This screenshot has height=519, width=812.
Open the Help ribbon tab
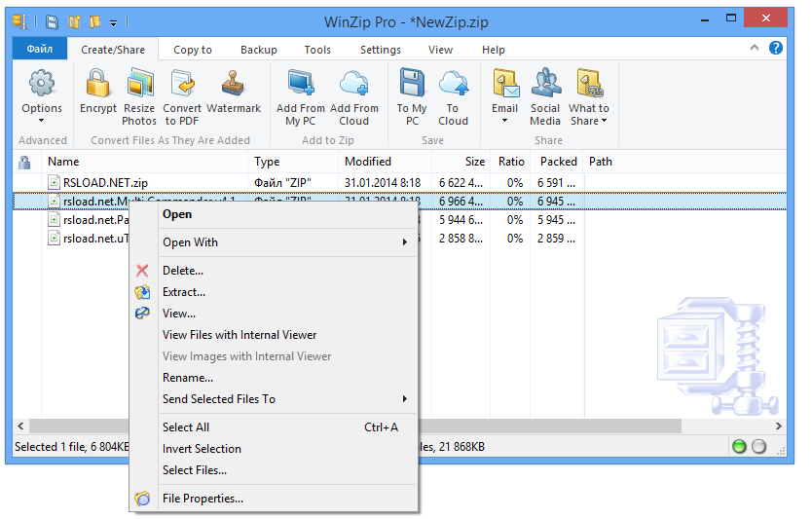tap(494, 50)
